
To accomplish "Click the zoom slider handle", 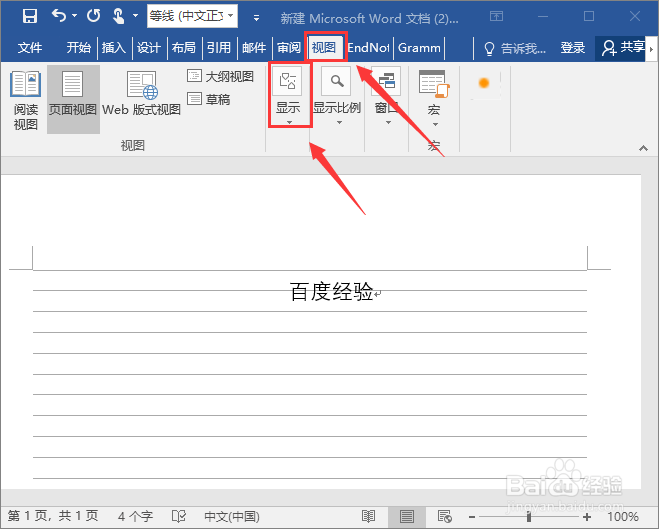I will 529,517.
